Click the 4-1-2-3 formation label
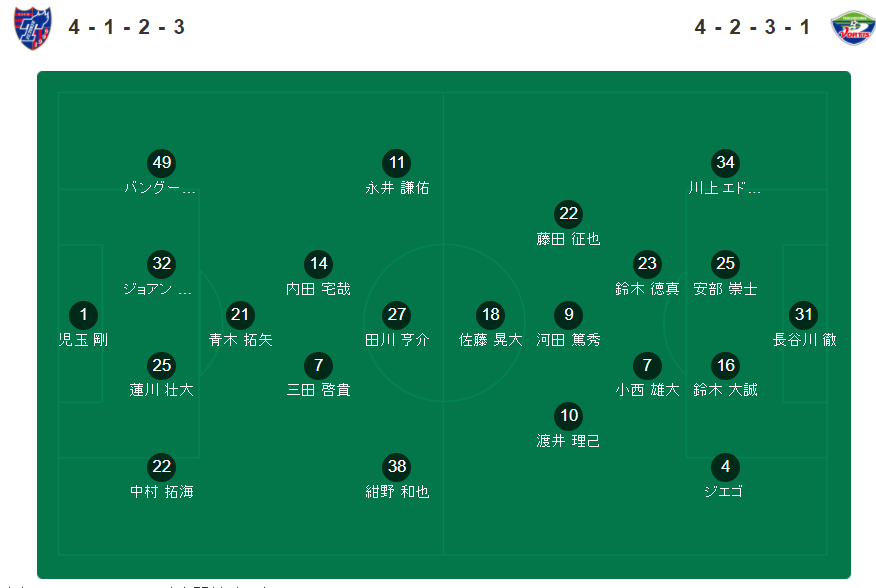876x588 pixels. tap(127, 27)
